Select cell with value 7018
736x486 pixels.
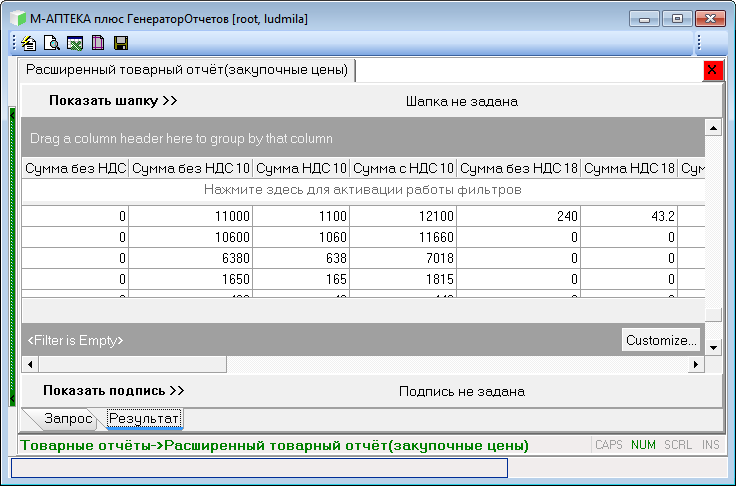[x=403, y=258]
